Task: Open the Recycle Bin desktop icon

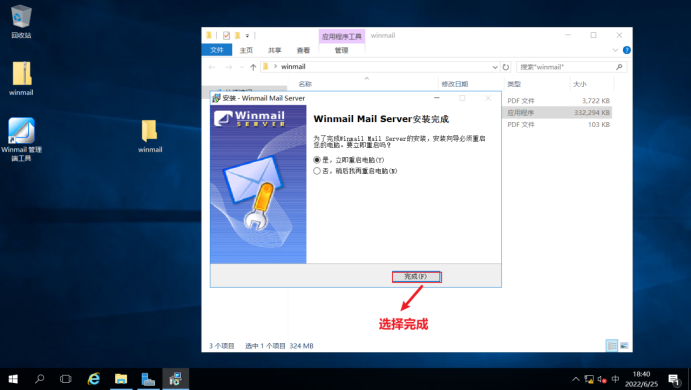Action: (21, 21)
